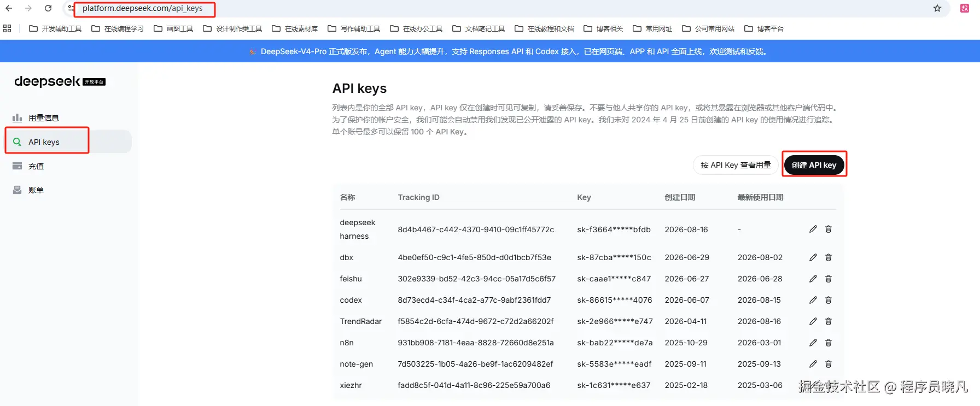This screenshot has width=980, height=406.
Task: Open 公司常用网站 bookmark folder
Action: pyautogui.click(x=708, y=28)
